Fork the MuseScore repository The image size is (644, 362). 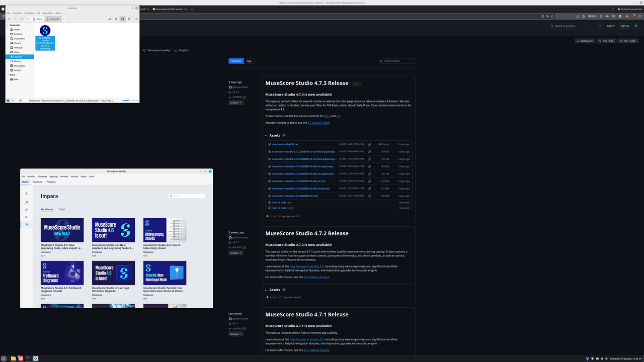pos(606,41)
